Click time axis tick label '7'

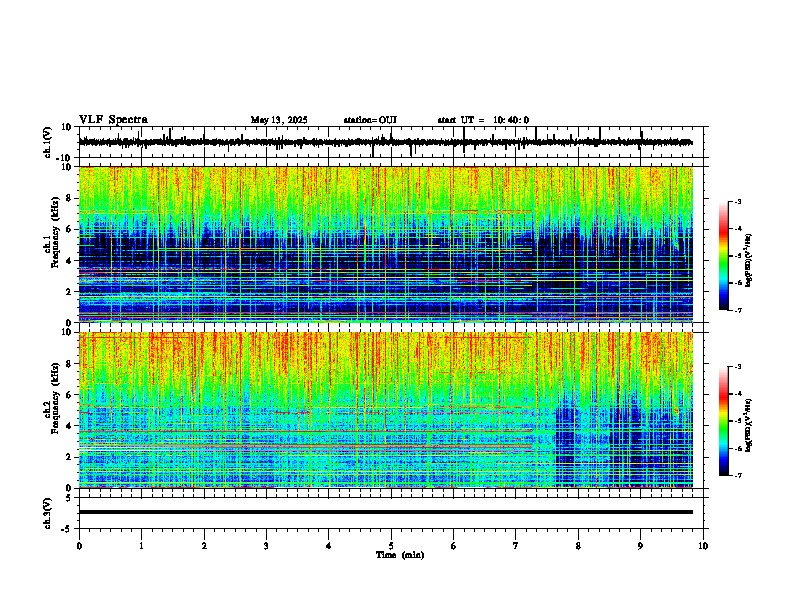(x=516, y=546)
